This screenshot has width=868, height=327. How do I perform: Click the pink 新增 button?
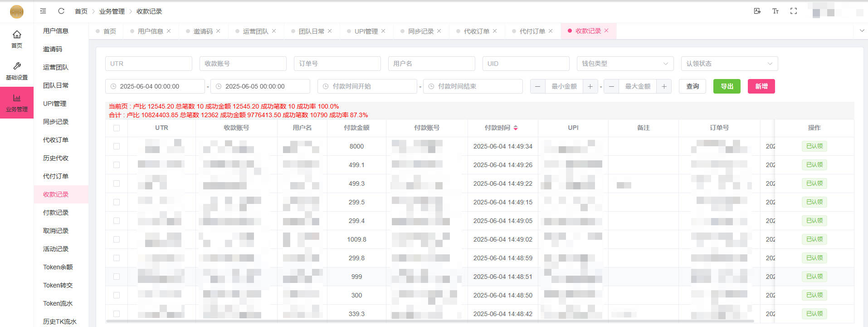[761, 86]
